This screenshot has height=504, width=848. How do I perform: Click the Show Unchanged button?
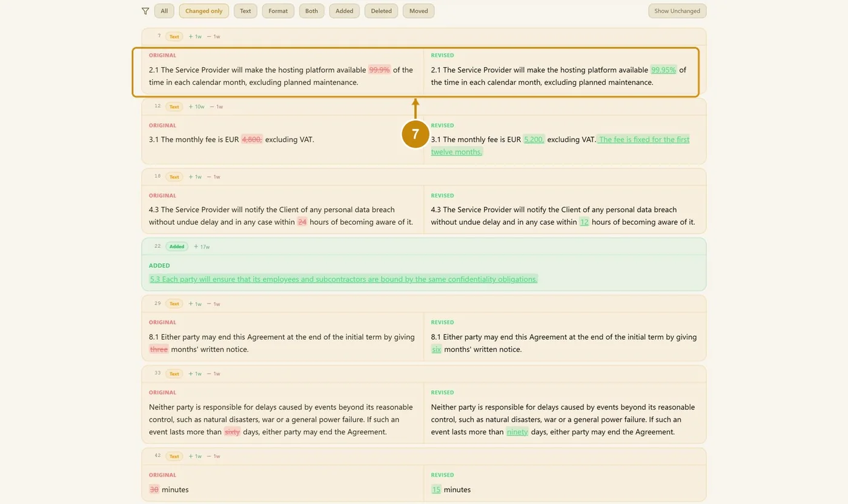tap(677, 11)
